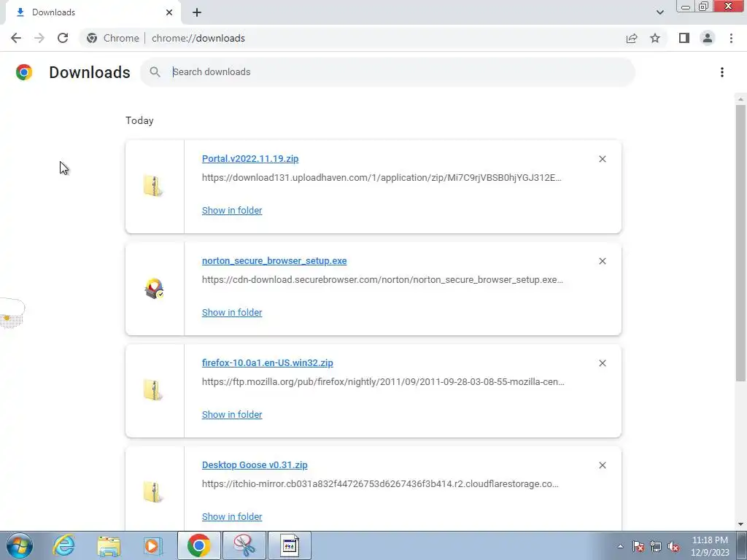Open Windows Explorer from the taskbar
Screen dimensions: 747x560
109,545
